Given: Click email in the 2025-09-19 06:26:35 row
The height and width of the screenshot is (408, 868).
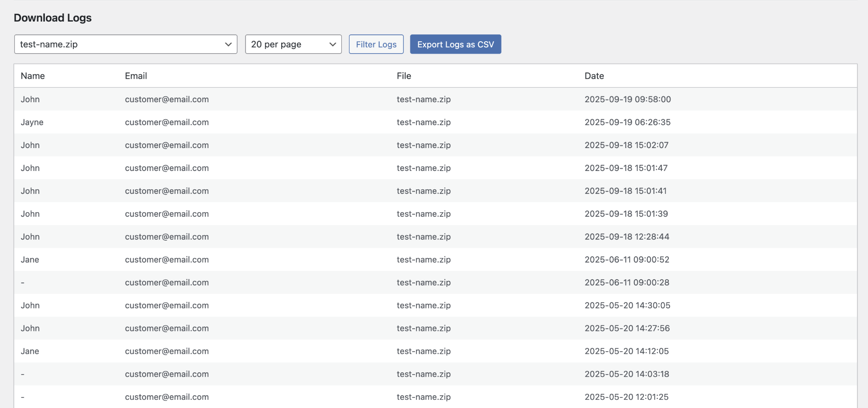Looking at the screenshot, I should point(167,122).
